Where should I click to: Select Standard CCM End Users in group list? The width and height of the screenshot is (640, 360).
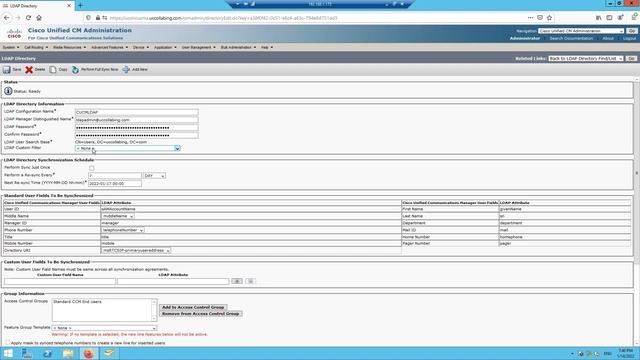(x=77, y=302)
